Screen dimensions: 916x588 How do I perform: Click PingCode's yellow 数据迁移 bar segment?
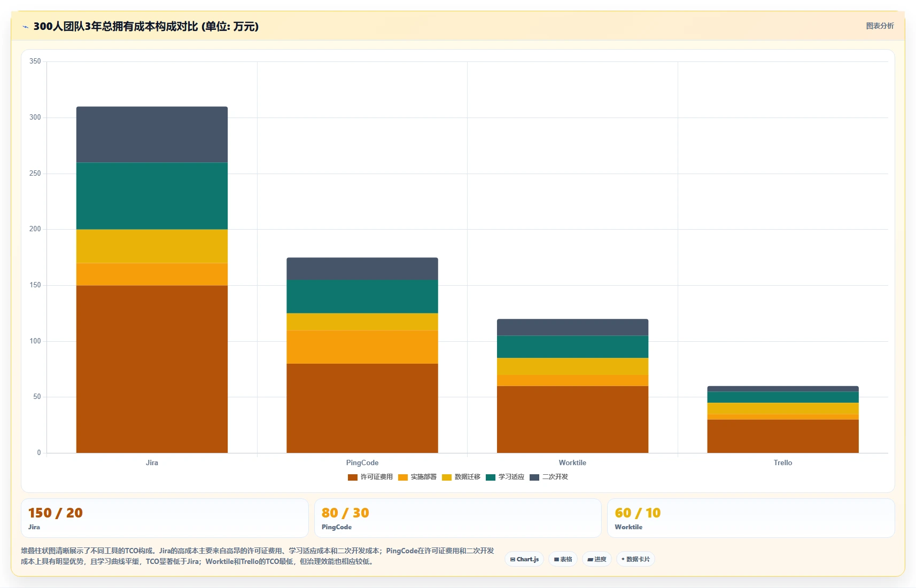[362, 322]
